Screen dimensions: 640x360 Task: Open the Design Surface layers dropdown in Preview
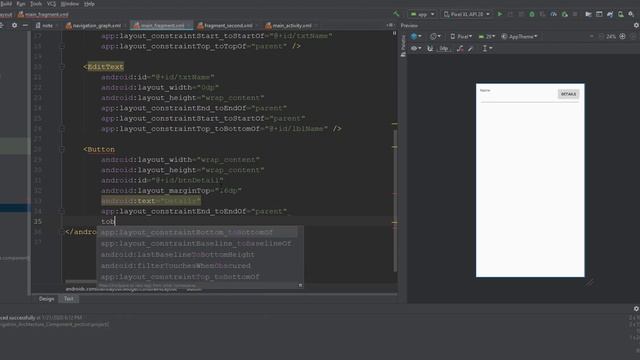(416, 36)
